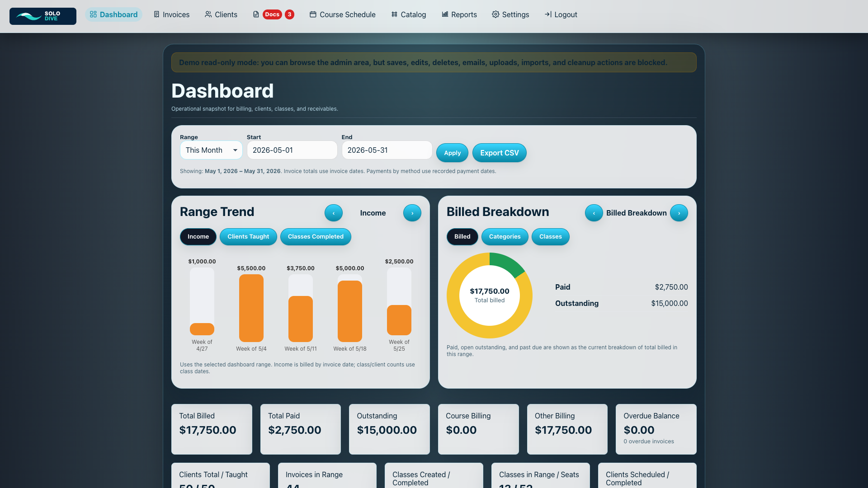Select the Clients Taught trend pill
Image resolution: width=868 pixels, height=488 pixels.
(248, 237)
